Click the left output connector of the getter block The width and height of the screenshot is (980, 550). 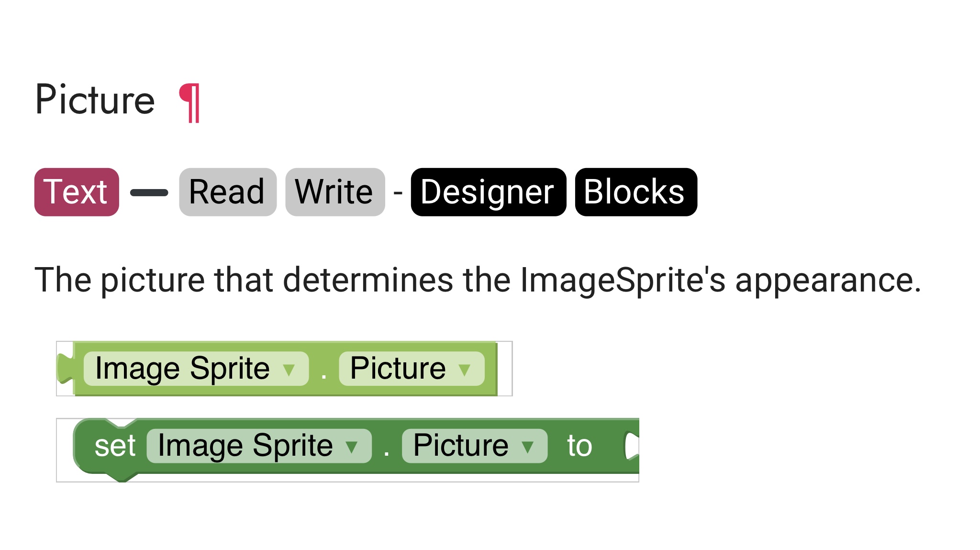pos(65,368)
